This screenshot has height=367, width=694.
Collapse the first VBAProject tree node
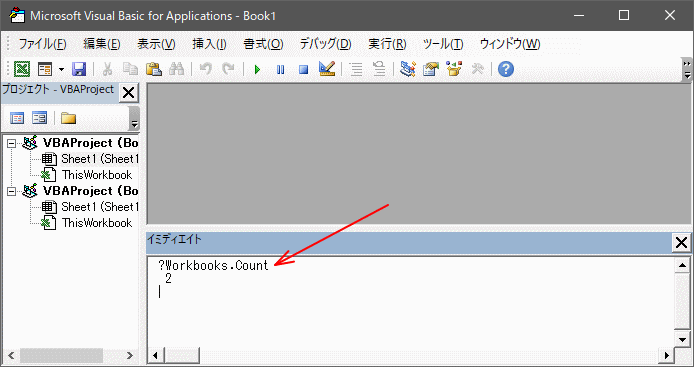[x=12, y=143]
